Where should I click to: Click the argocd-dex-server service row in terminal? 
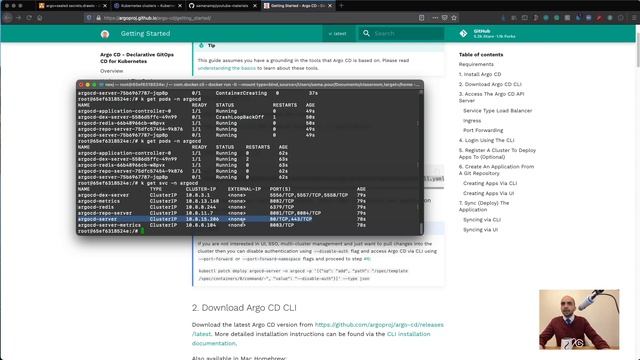[x=222, y=195]
